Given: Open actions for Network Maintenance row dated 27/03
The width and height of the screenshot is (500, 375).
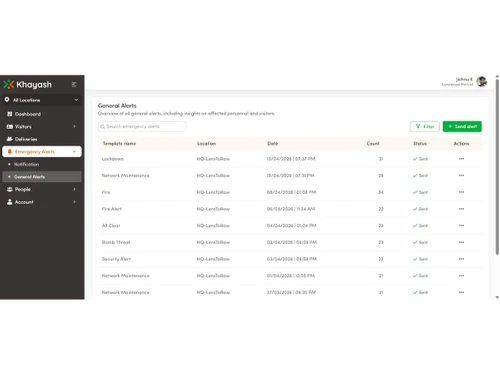Looking at the screenshot, I should 461,292.
